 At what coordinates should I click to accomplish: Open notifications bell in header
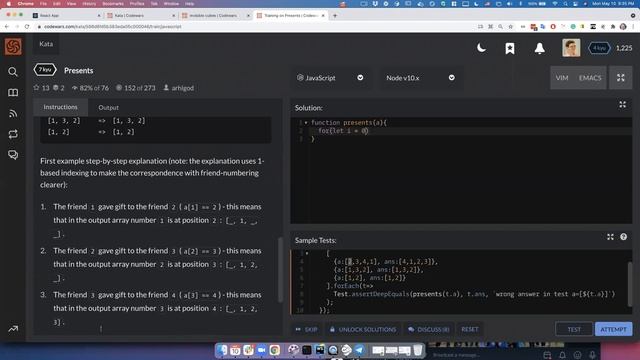[x=540, y=48]
